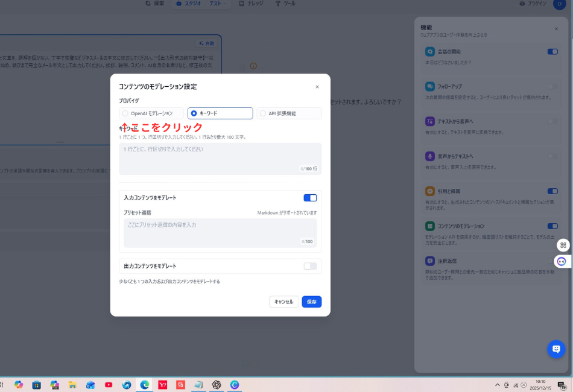Open the ツール tab in top navigation
This screenshot has width=573, height=392.
point(285,4)
